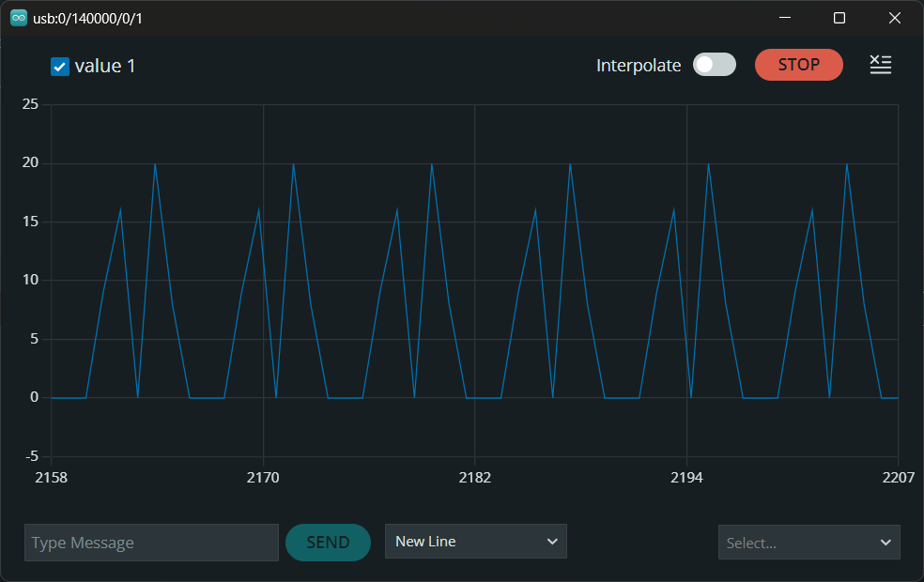This screenshot has height=582, width=924.
Task: Click the chevron arrow on the New Line dropdown
Action: [x=551, y=542]
